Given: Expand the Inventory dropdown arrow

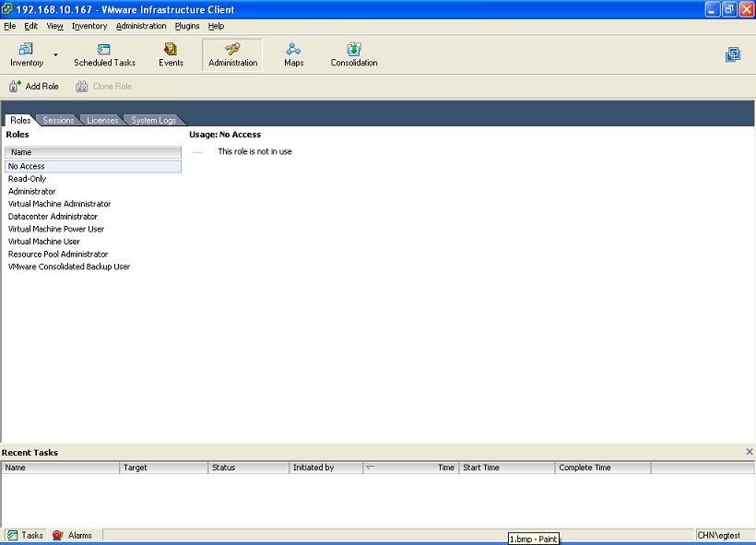Looking at the screenshot, I should [x=56, y=55].
